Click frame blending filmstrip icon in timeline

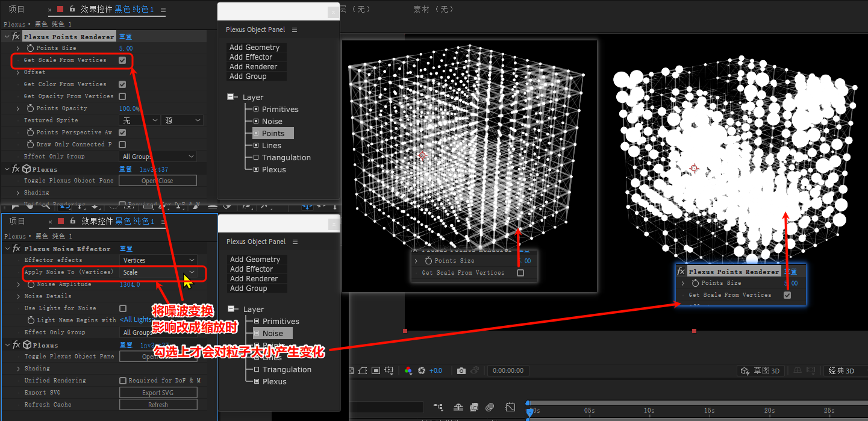[475, 408]
